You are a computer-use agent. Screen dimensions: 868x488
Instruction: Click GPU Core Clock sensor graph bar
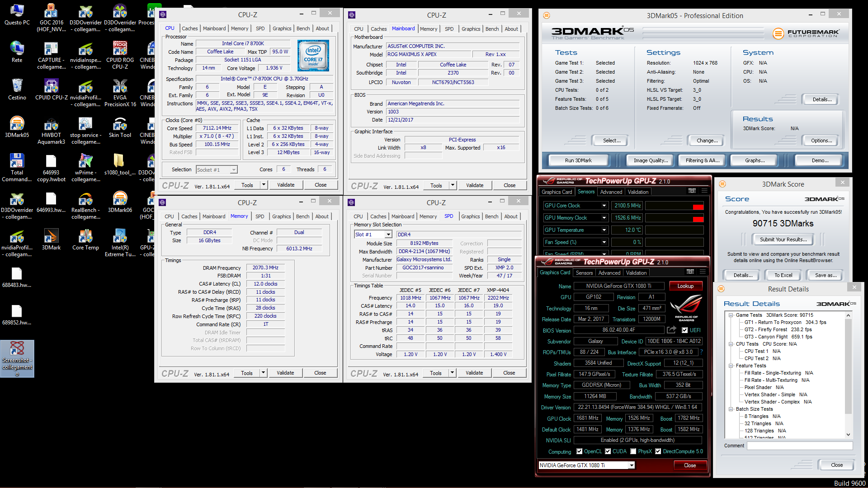[674, 206]
